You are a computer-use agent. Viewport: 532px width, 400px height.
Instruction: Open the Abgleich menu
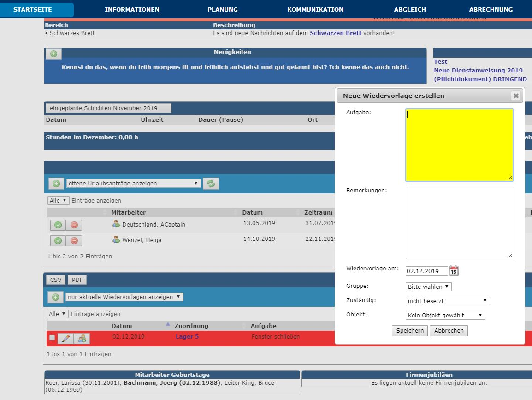click(410, 10)
